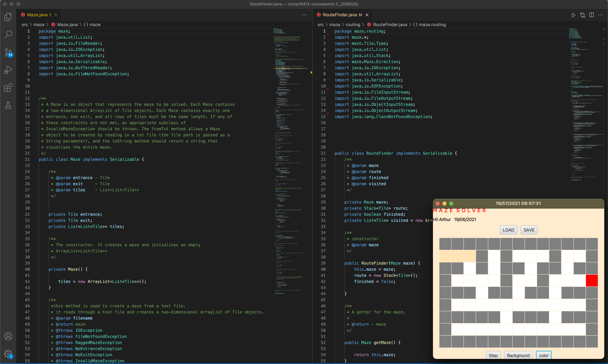Click 'src' breadcrumb in RouteFinder editor

click(x=321, y=25)
